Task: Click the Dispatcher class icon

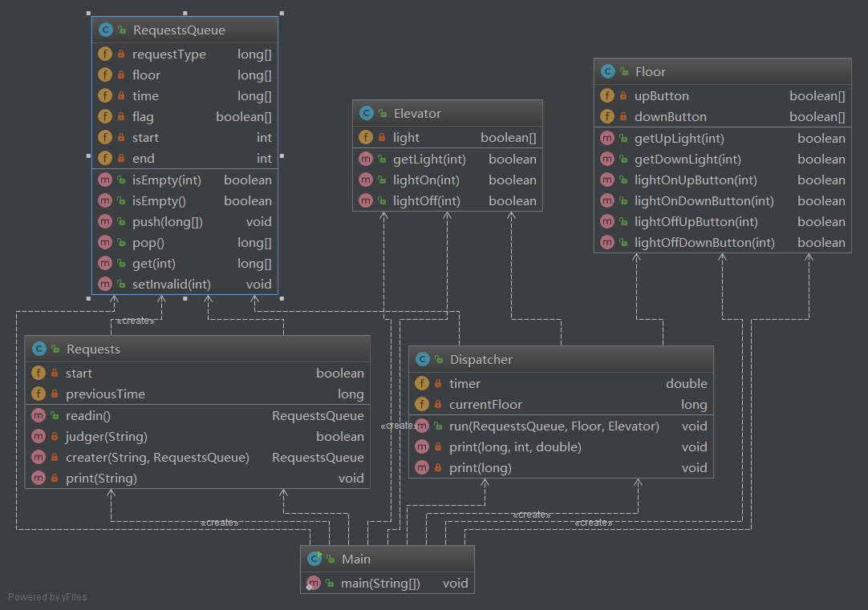Action: 423,360
